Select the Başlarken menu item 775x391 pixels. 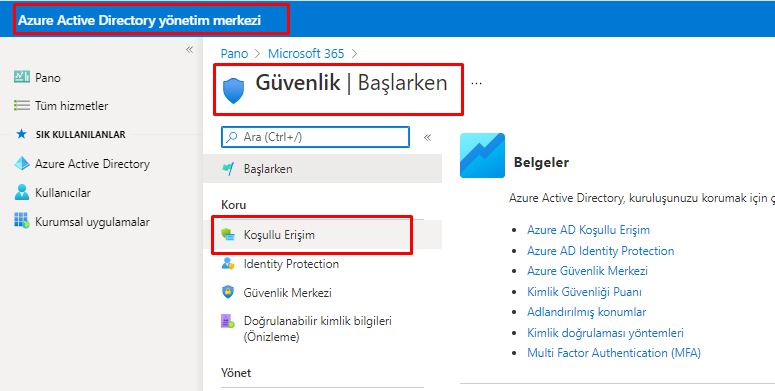pyautogui.click(x=323, y=169)
